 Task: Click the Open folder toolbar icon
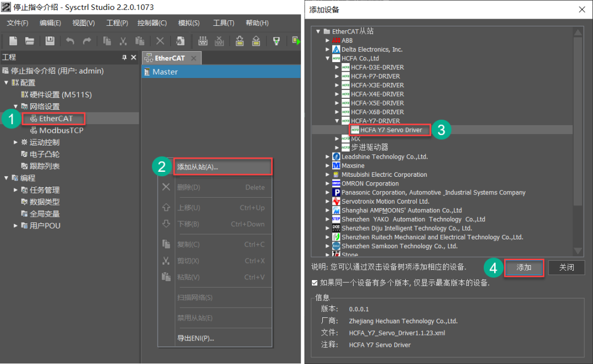[30, 41]
